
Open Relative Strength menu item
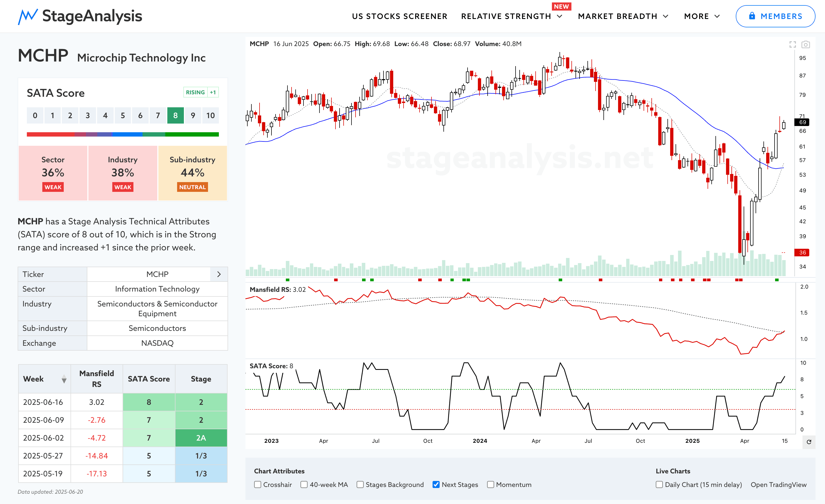(506, 16)
